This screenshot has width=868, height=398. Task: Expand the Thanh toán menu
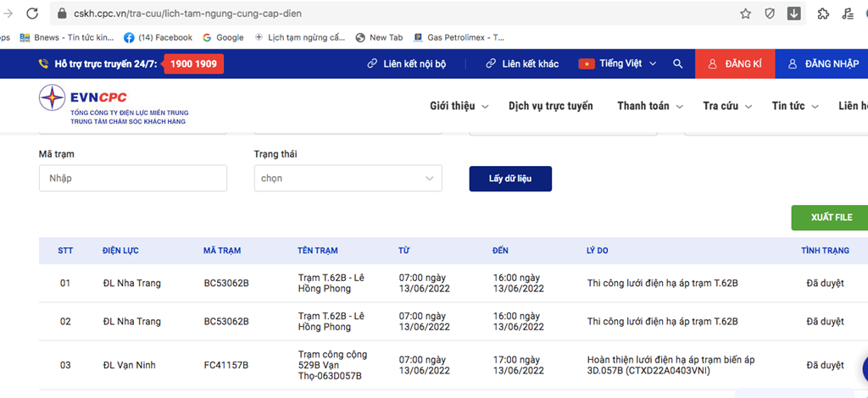(x=648, y=106)
